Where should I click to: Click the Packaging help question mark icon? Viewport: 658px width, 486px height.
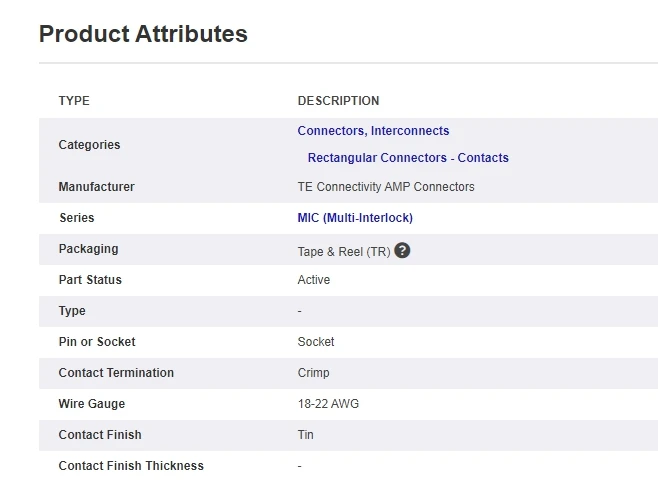click(x=402, y=251)
